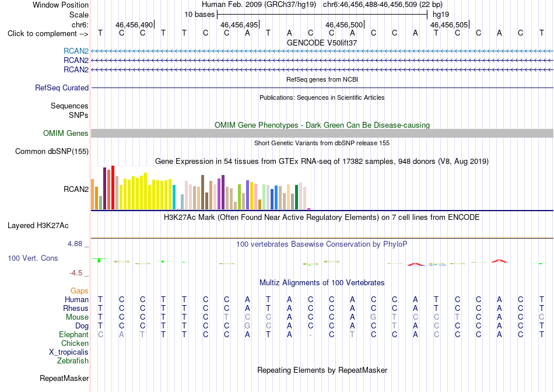Click the -4.5 PhyloP lower scale value
554x392 pixels.
(x=76, y=273)
